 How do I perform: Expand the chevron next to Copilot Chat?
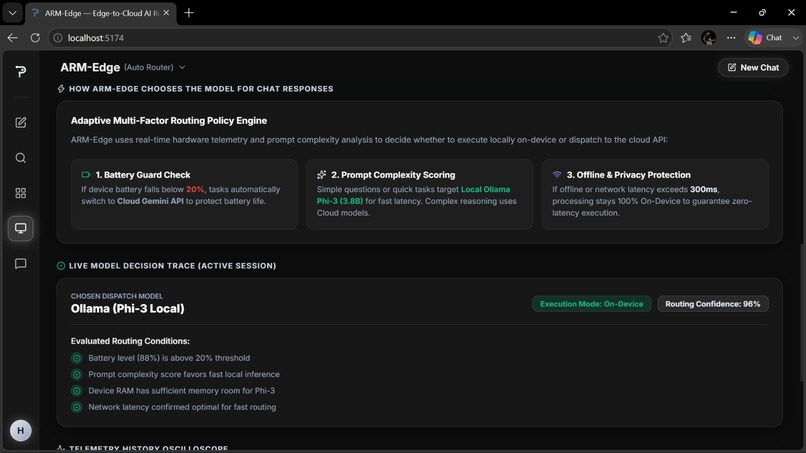(796, 38)
